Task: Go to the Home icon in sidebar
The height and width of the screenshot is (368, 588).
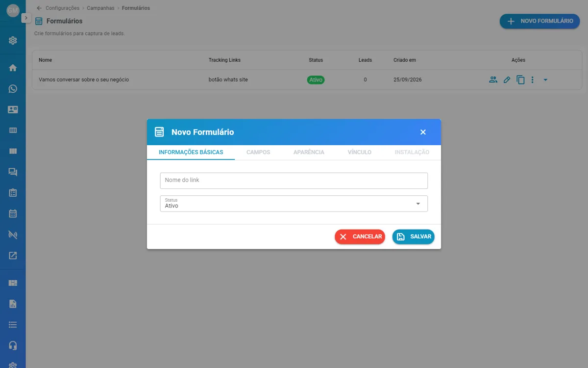Action: tap(13, 68)
